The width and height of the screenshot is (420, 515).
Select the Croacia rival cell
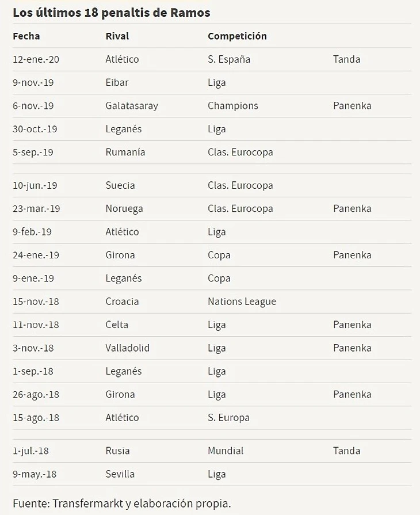(x=122, y=302)
